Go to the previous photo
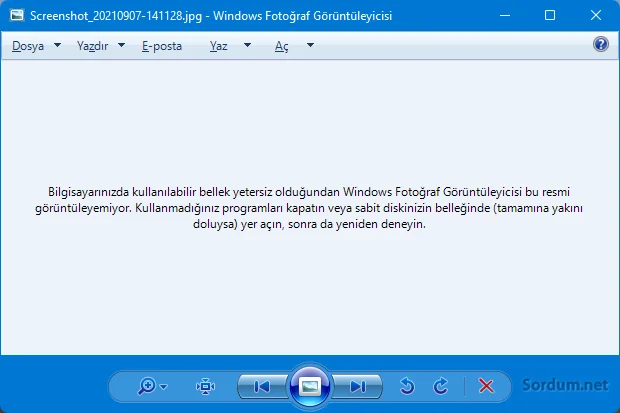 [262, 386]
